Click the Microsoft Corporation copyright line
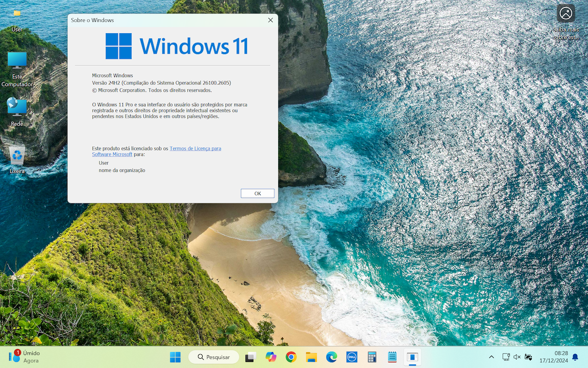This screenshot has width=588, height=368. [x=152, y=90]
